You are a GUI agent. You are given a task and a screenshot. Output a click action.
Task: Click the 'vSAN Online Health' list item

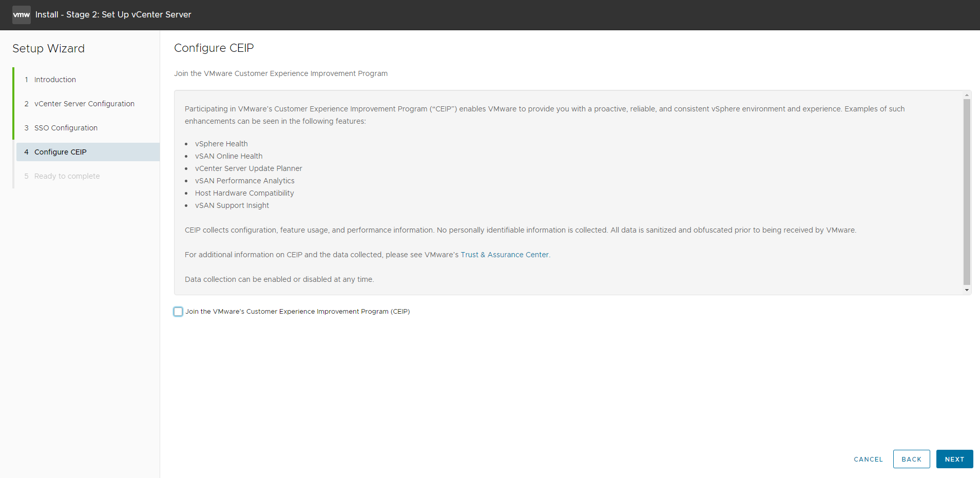pos(228,156)
